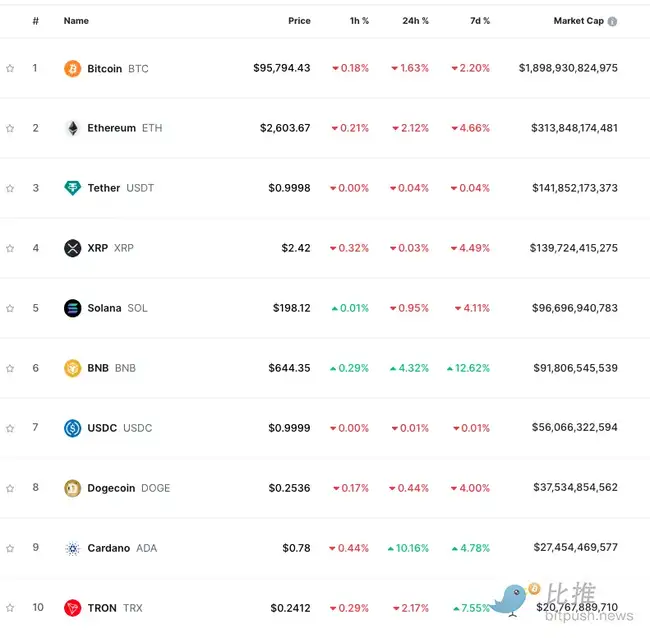
Task: Click the Tether logo icon
Action: coord(72,188)
